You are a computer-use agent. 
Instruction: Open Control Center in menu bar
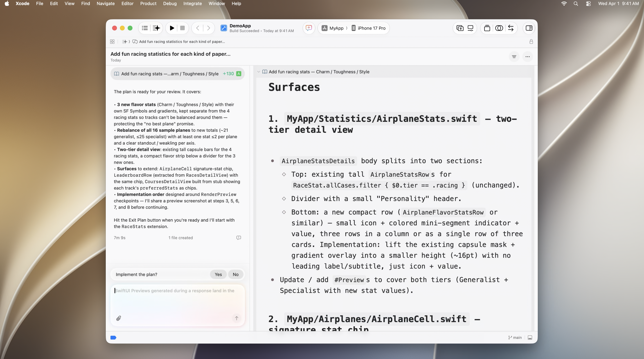pos(588,4)
